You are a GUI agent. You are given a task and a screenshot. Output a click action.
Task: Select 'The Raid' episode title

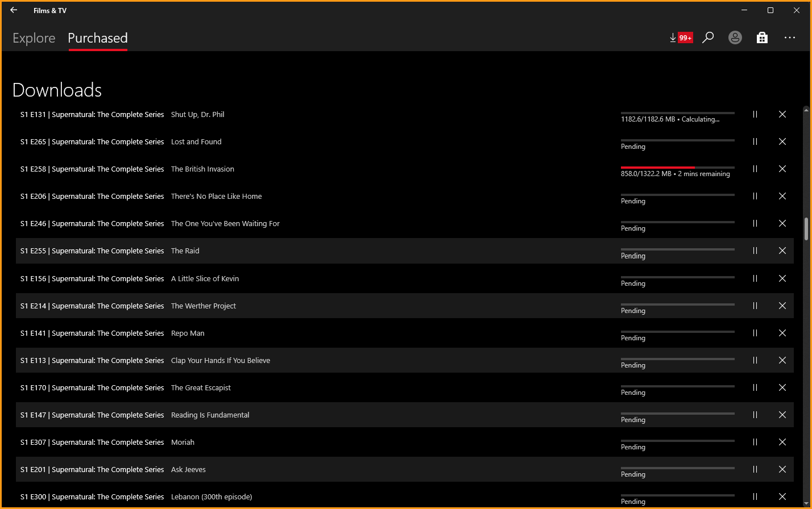(x=185, y=251)
